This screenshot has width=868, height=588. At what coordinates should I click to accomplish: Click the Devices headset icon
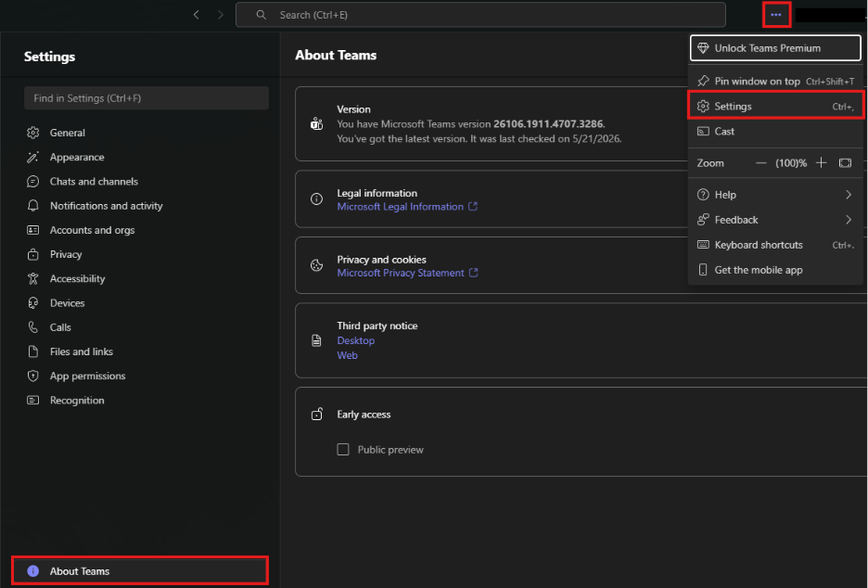(x=33, y=303)
